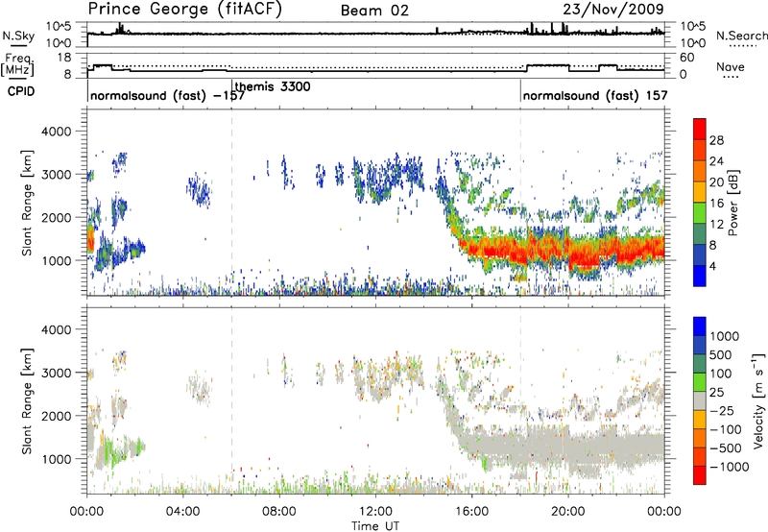Click the '-1000' tick on the Velocity scale
This screenshot has width=768, height=532.
729,467
